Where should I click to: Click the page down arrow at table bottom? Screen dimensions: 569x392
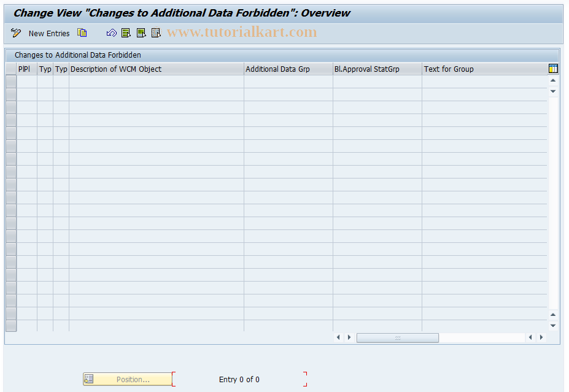(553, 326)
